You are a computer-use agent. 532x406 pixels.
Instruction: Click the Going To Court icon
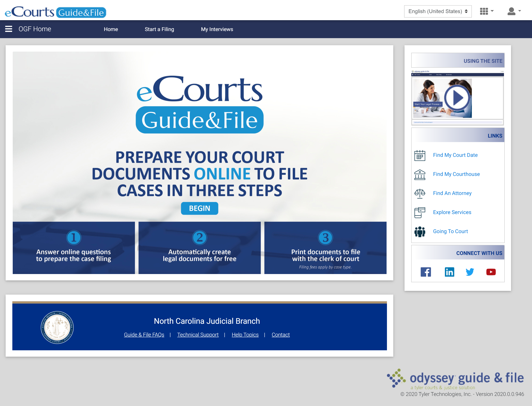click(419, 231)
